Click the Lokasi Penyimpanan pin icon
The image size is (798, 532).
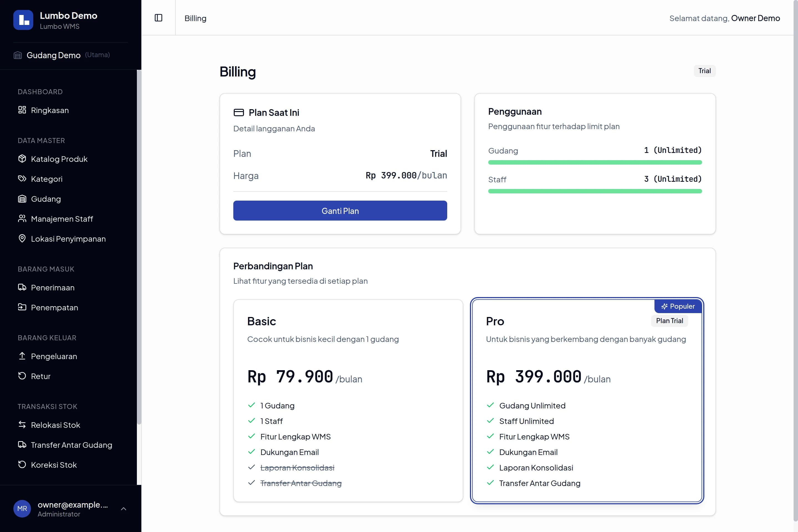coord(22,239)
